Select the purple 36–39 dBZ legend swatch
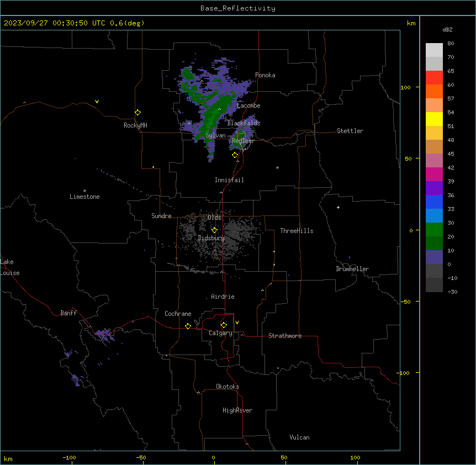 click(x=434, y=188)
